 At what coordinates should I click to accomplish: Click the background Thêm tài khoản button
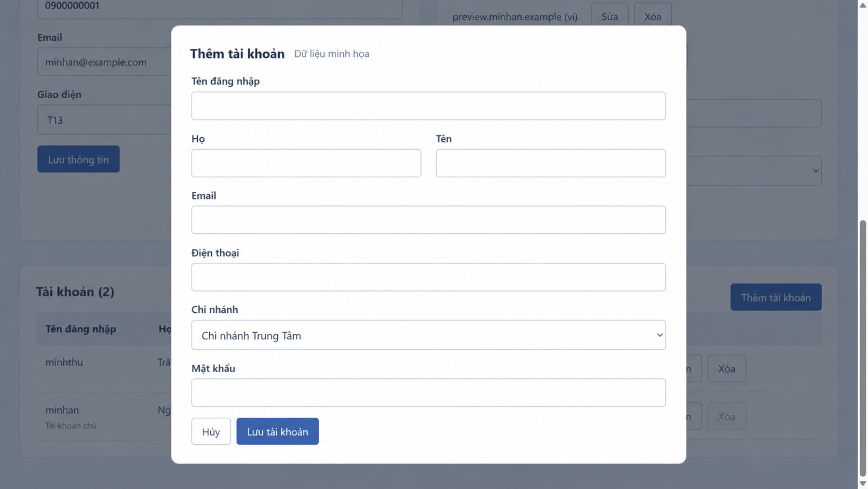click(x=776, y=297)
